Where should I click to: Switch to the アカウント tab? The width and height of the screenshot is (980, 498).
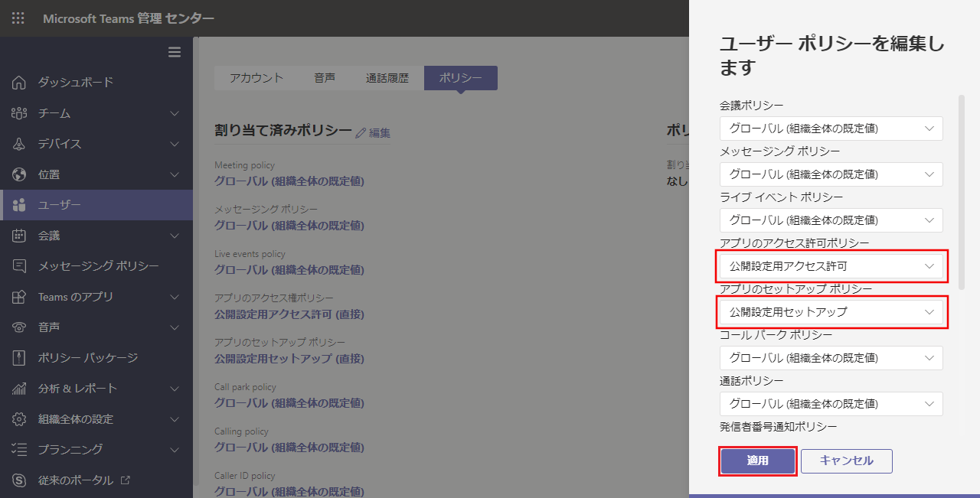click(256, 78)
